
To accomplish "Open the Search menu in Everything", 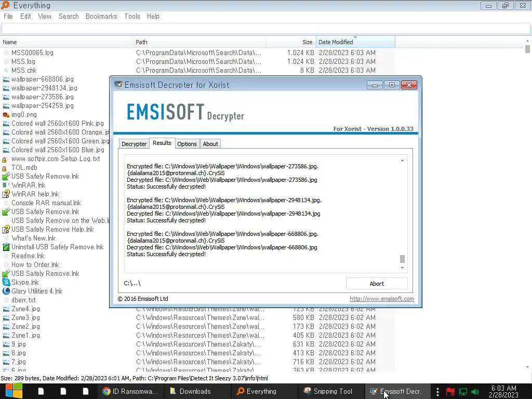I will [x=69, y=16].
